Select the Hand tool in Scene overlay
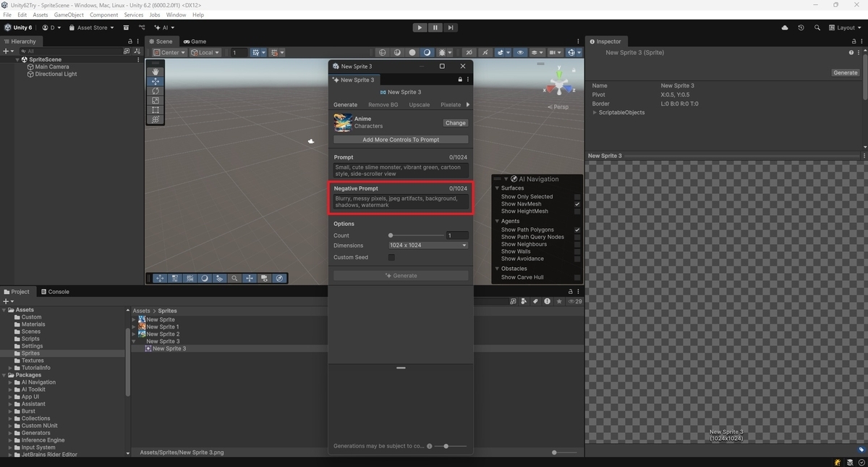This screenshot has height=467, width=868. 156,72
